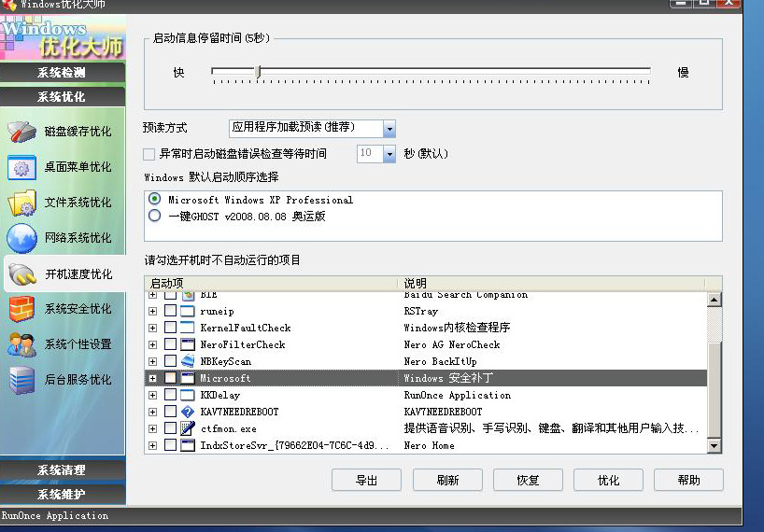Expand the IndxStoreSvr tree row
Image resolution: width=764 pixels, height=532 pixels.
152,446
